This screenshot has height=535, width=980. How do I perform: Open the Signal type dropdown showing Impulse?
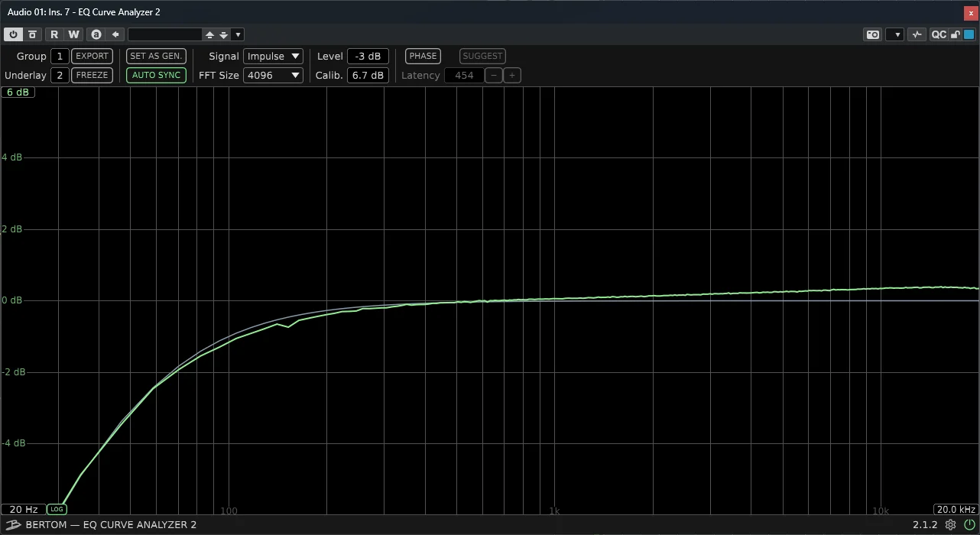point(273,56)
